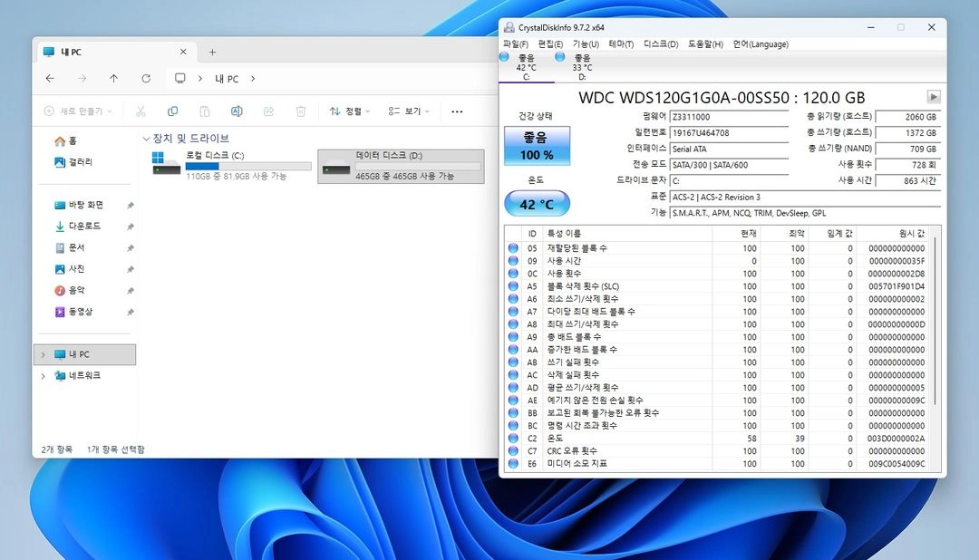Click the chevron after 내 PC in address bar
The image size is (979, 560).
(x=253, y=79)
